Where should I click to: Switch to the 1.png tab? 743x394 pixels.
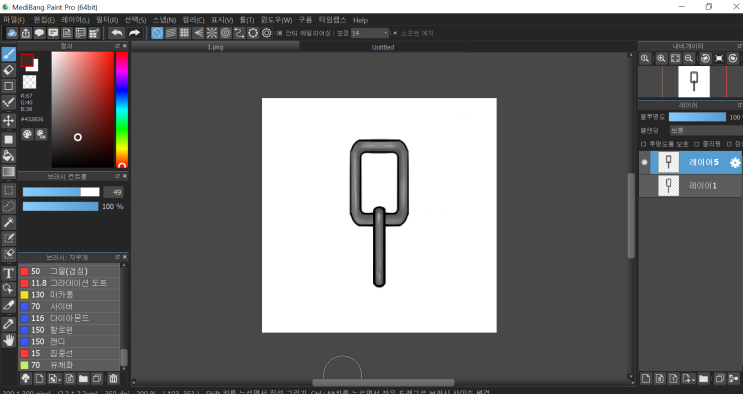215,47
